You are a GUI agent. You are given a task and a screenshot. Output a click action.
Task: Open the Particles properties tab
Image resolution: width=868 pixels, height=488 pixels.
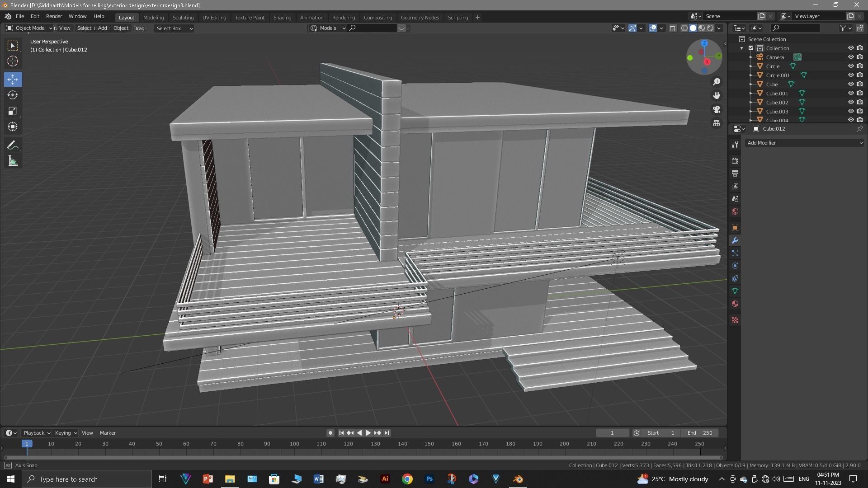(x=735, y=253)
